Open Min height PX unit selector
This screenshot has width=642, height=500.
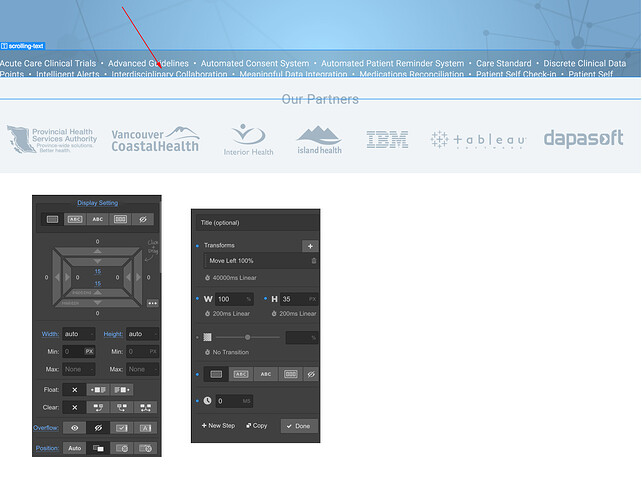[x=153, y=351]
